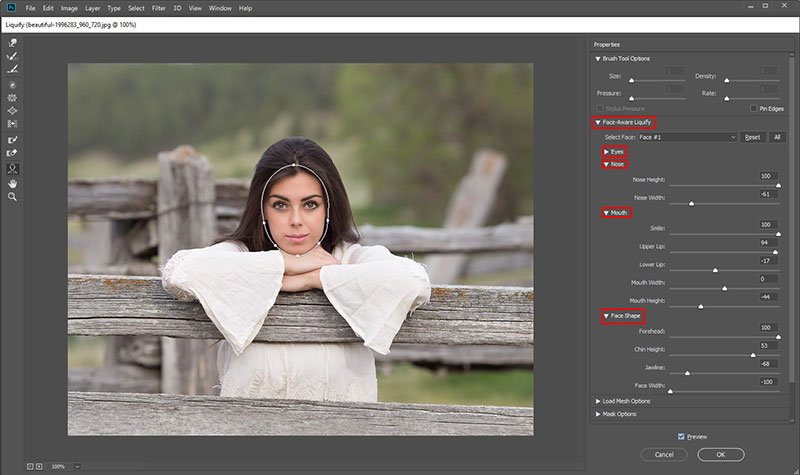Click the OK button
The height and width of the screenshot is (475, 800).
tap(721, 455)
